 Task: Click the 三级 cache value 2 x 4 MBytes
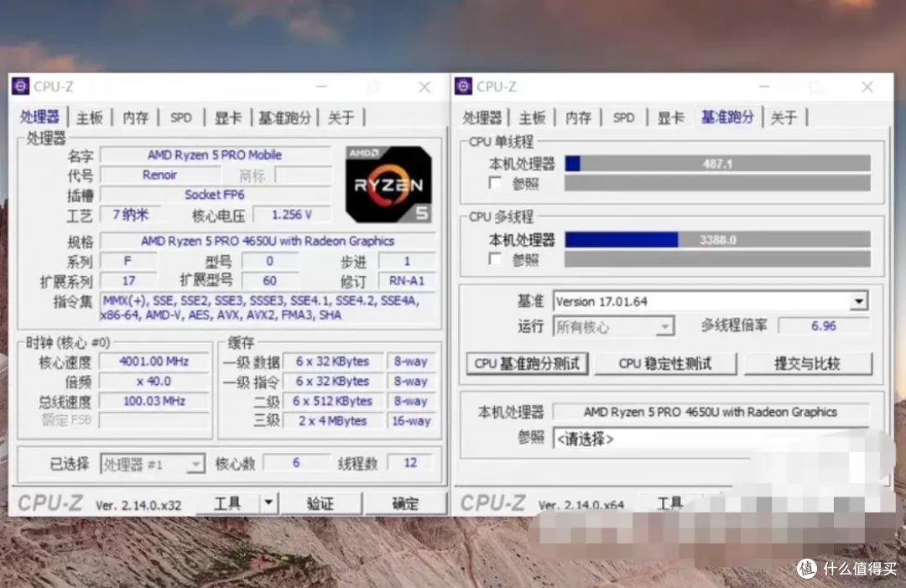pos(333,421)
